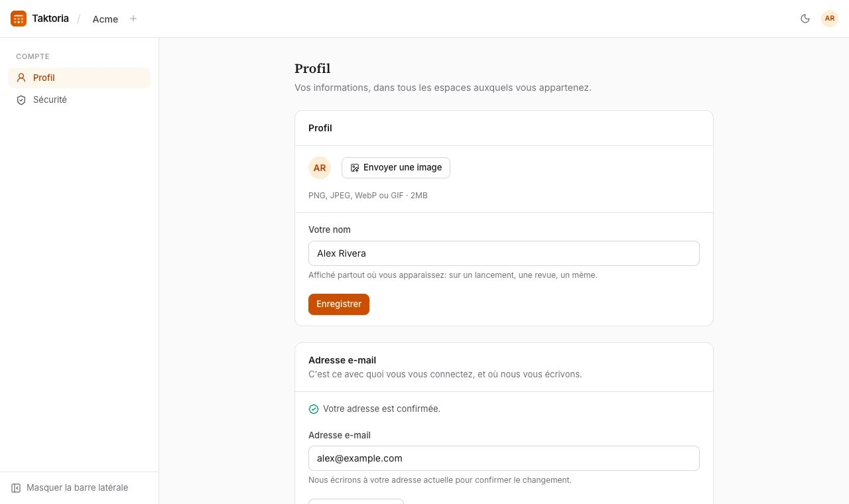Click 'Nous écrirons à votre adresse actuelle' hint

point(440,480)
